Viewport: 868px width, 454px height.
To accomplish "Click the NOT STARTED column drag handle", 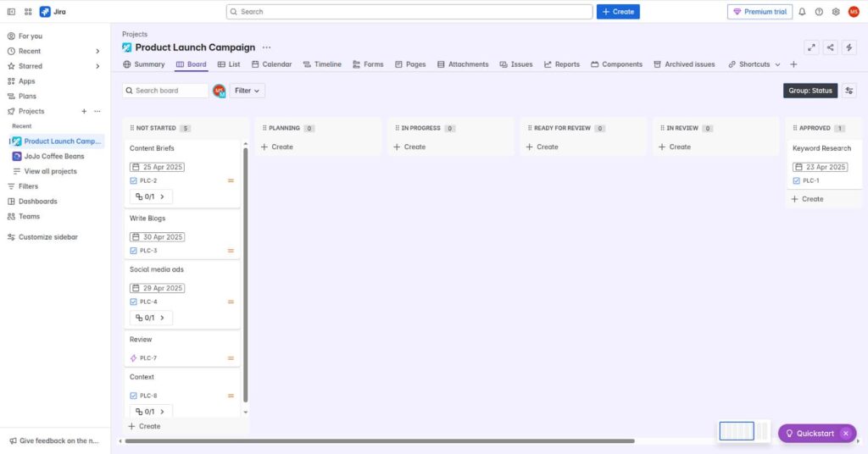I will pos(131,128).
